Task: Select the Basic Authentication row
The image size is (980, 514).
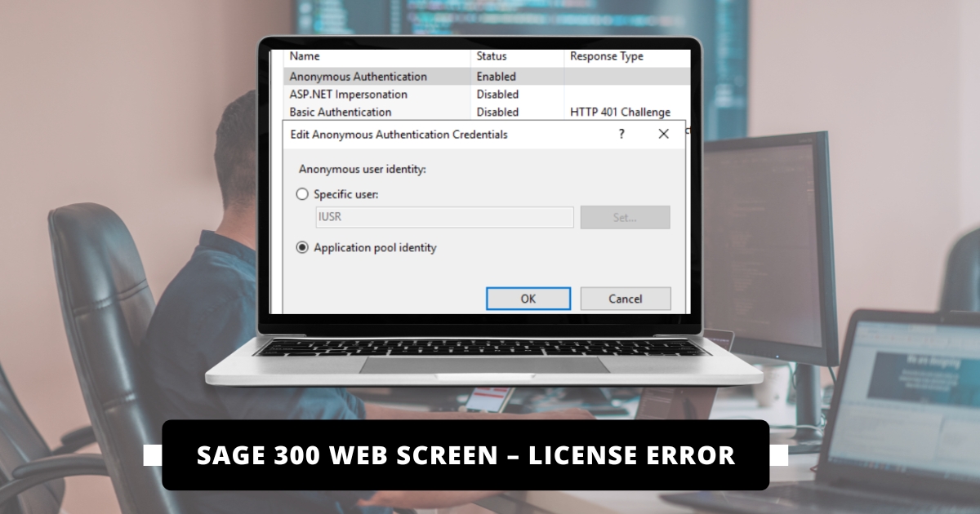Action: point(487,112)
